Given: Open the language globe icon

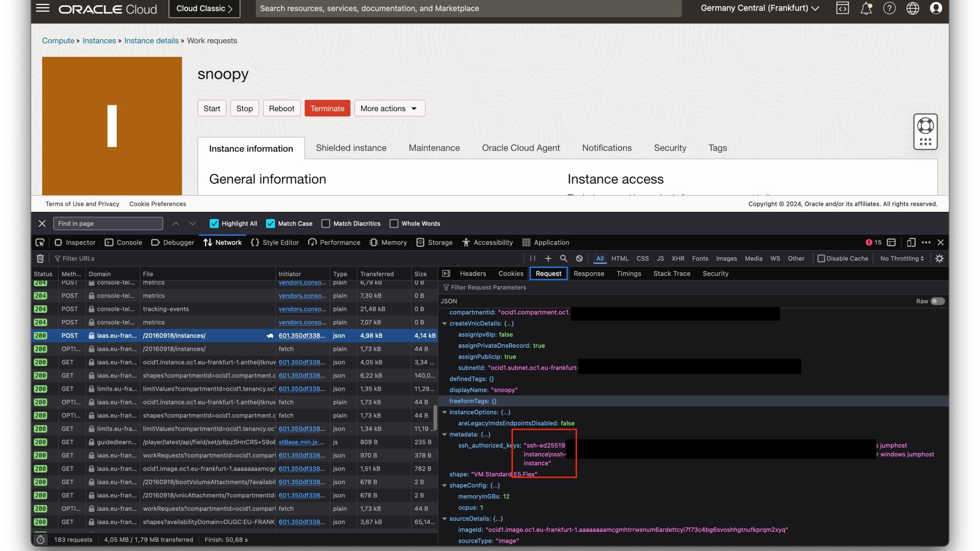Looking at the screenshot, I should coord(913,8).
